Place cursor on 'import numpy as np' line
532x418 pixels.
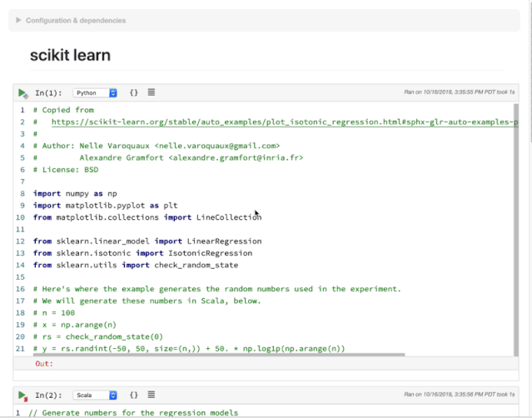[75, 193]
